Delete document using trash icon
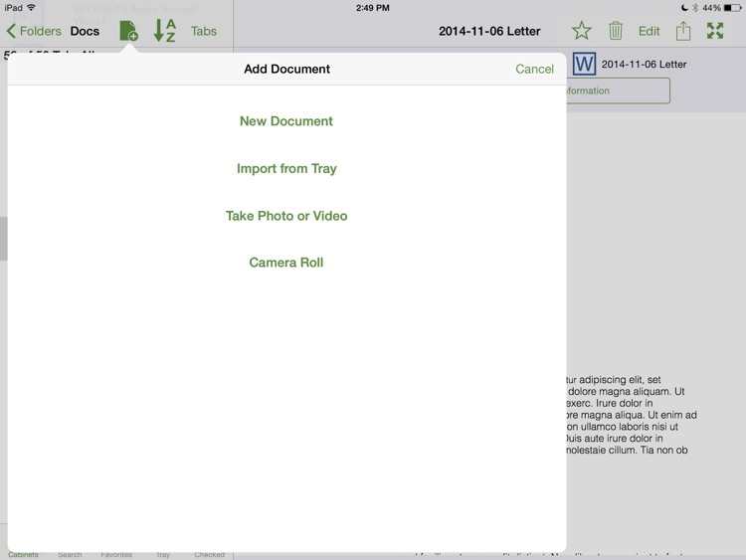 click(x=615, y=31)
